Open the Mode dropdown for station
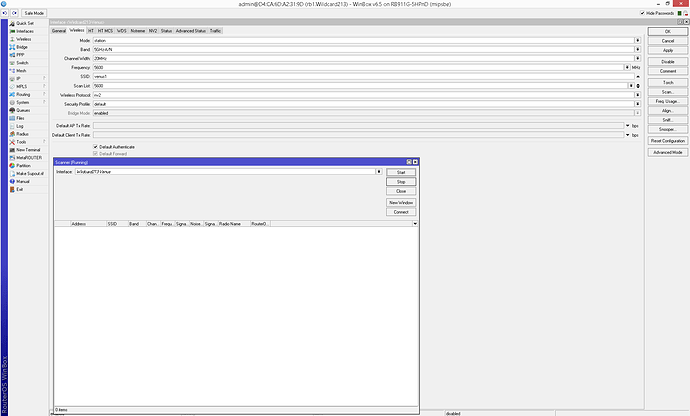Viewport: 690px width, 416px height. click(x=636, y=40)
